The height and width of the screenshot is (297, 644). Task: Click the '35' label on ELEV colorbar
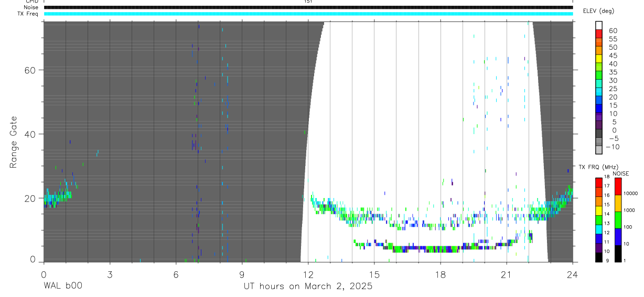[x=612, y=72]
